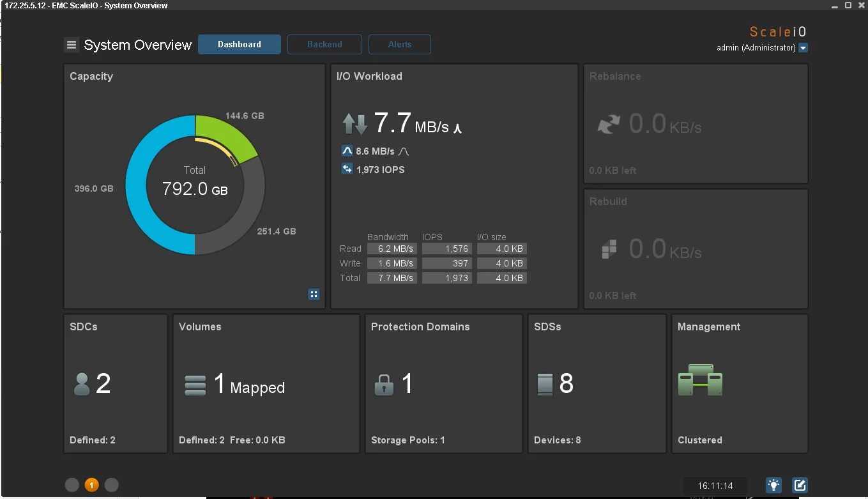The height and width of the screenshot is (499, 868).
Task: Expand the admin user dropdown arrow
Action: 803,48
